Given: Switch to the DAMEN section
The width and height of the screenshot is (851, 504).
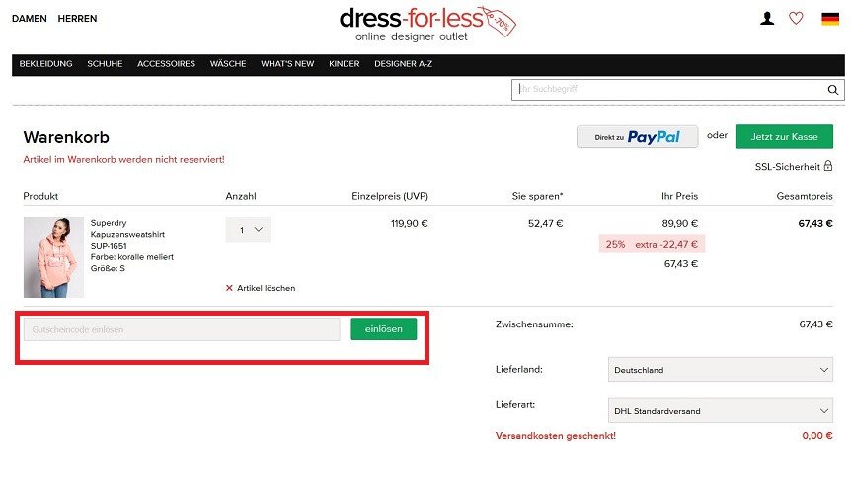Looking at the screenshot, I should [30, 19].
